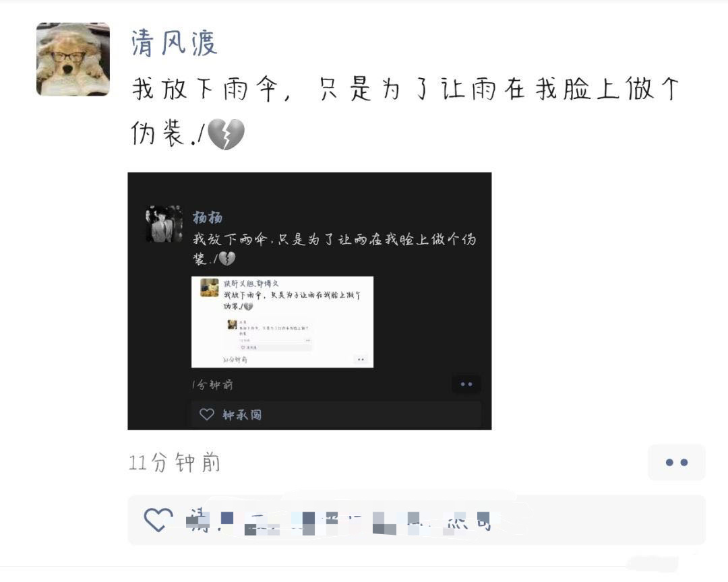The width and height of the screenshot is (728, 582).
Task: Open the 清风渡 username link
Action: point(174,43)
